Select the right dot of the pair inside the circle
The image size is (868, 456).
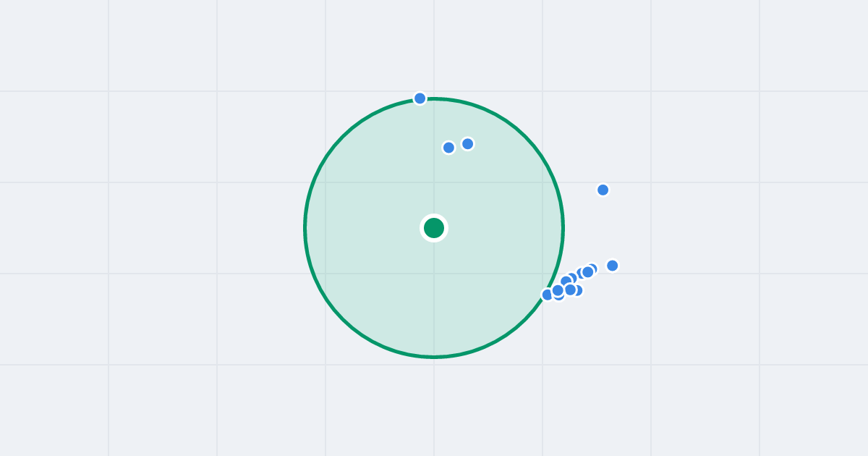(x=468, y=144)
